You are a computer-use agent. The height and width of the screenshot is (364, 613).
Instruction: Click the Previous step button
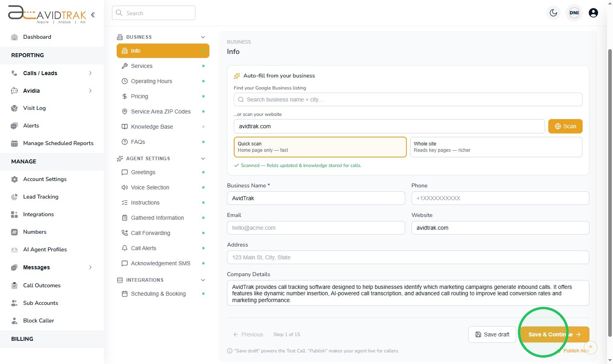248,334
